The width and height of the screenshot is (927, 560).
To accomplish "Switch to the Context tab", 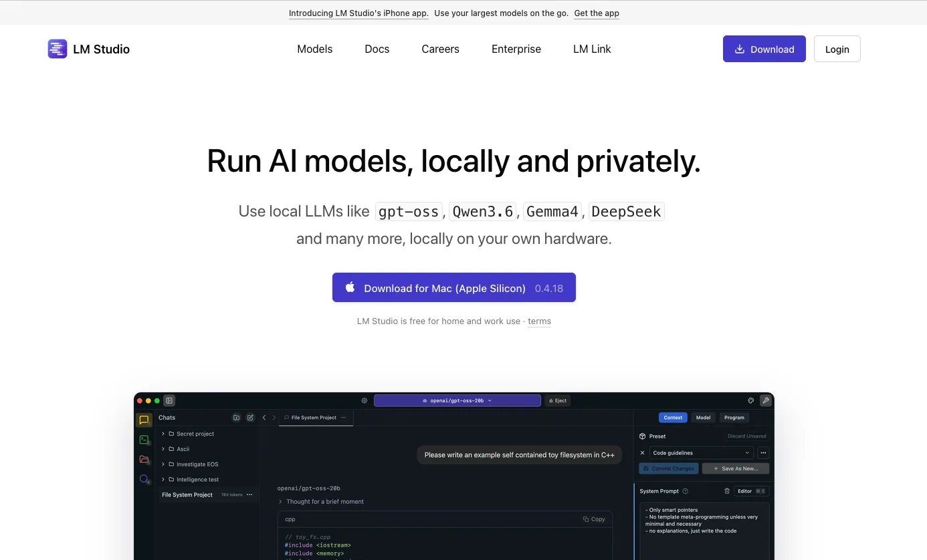I will (673, 418).
